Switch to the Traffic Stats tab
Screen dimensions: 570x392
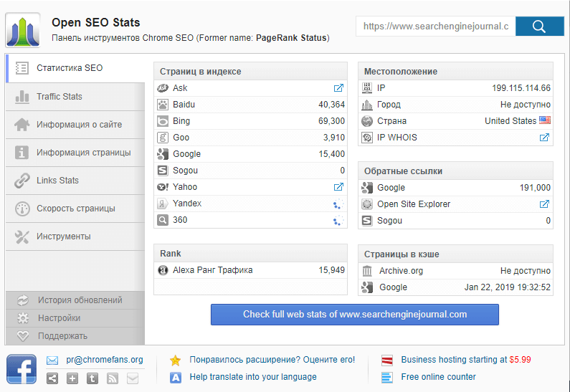75,97
